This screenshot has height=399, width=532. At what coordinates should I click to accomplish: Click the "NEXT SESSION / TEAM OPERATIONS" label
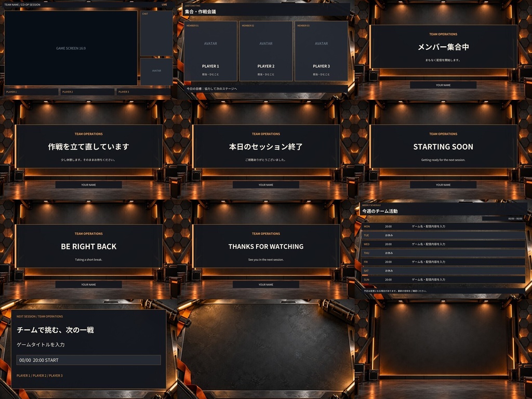pyautogui.click(x=39, y=316)
